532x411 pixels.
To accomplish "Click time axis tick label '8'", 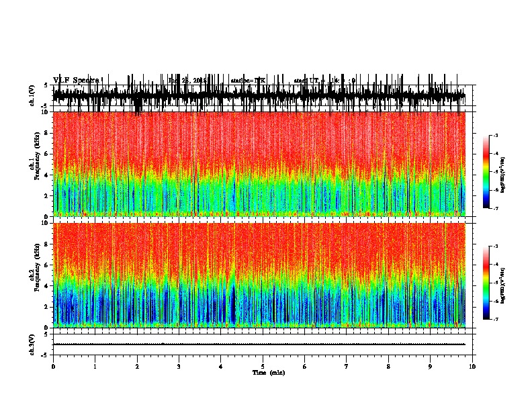I will [x=388, y=366].
